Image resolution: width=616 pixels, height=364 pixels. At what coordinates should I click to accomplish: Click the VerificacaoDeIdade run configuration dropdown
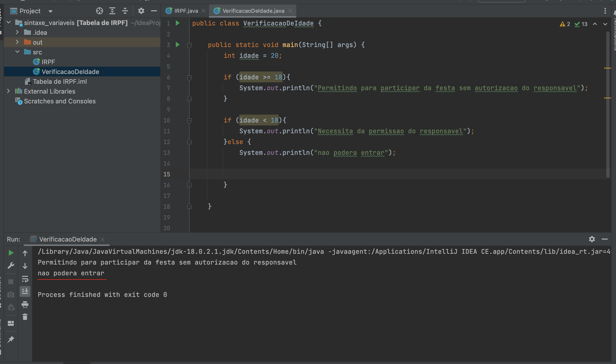pyautogui.click(x=68, y=239)
